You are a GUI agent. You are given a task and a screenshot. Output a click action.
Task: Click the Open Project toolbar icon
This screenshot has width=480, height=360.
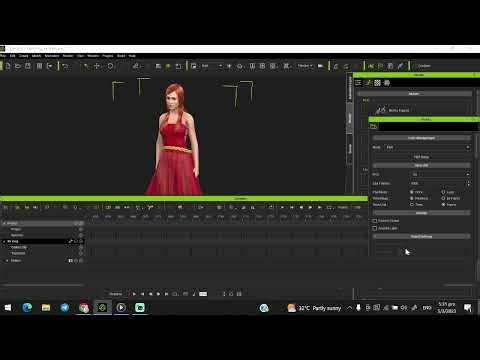(x=18, y=66)
